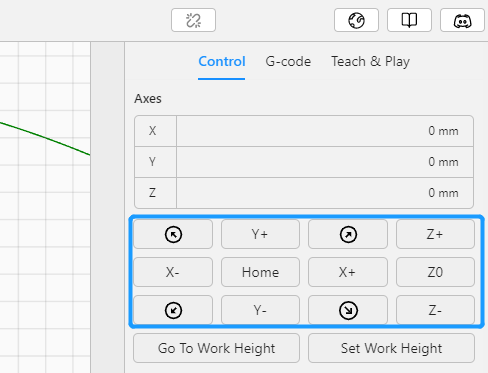Viewport: 488px width, 373px height.
Task: Click the disconnect link icon button
Action: pos(193,20)
